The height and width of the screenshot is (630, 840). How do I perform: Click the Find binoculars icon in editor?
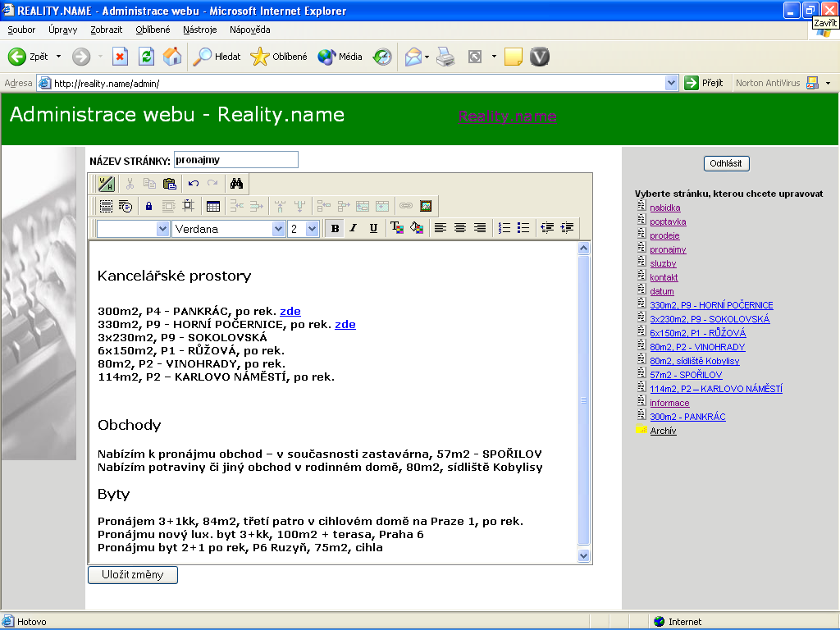click(236, 184)
